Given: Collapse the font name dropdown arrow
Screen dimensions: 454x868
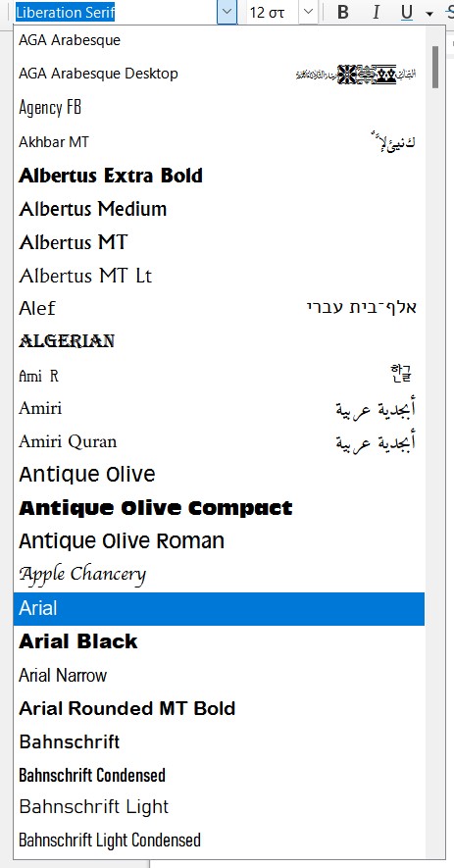Looking at the screenshot, I should point(227,12).
